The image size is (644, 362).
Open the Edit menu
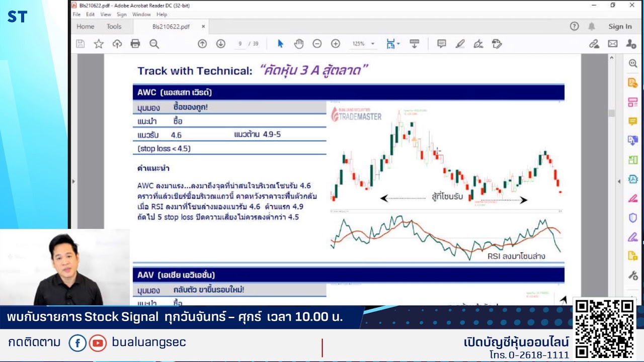(x=90, y=15)
